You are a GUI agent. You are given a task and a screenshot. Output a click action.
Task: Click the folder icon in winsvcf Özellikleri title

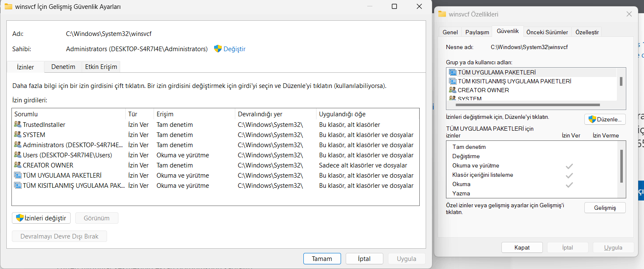coord(442,14)
